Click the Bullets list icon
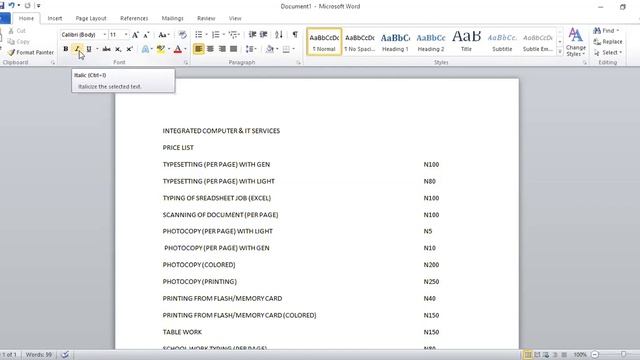Screen dimensions: 640x360 (198, 35)
